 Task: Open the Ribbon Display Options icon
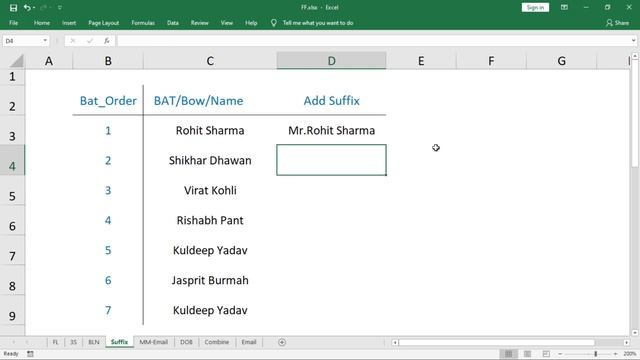[564, 7]
